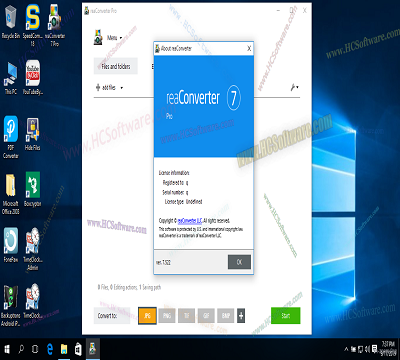This screenshot has height=360, width=400.
Task: Open the Menu dropdown in reaConverter Pro
Action: click(x=114, y=38)
